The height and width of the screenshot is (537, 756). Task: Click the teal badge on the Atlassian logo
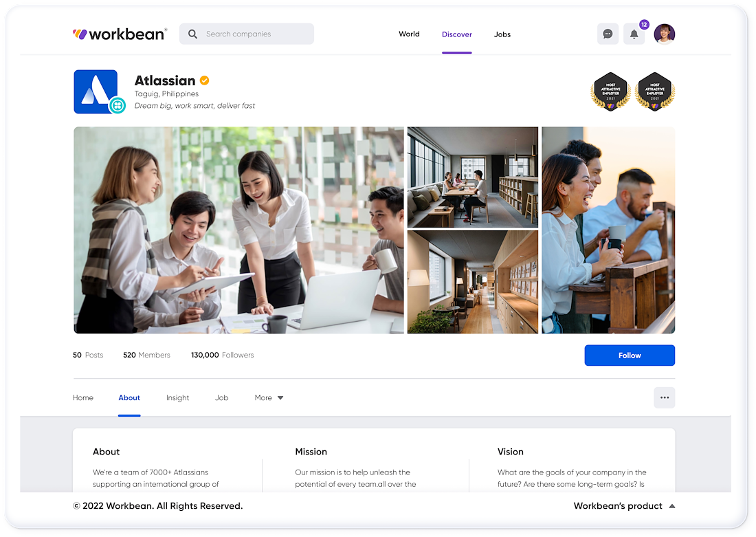pos(117,105)
